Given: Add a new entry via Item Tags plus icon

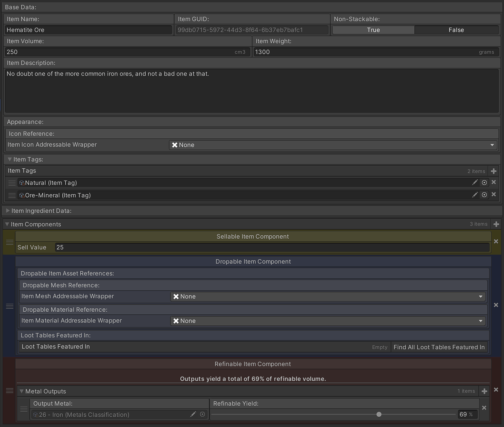Looking at the screenshot, I should point(494,171).
